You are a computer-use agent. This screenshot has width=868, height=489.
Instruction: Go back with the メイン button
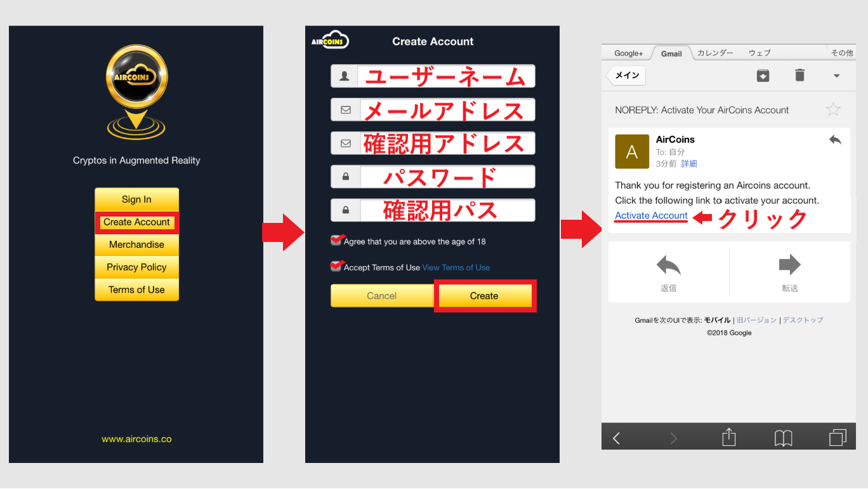click(x=627, y=76)
